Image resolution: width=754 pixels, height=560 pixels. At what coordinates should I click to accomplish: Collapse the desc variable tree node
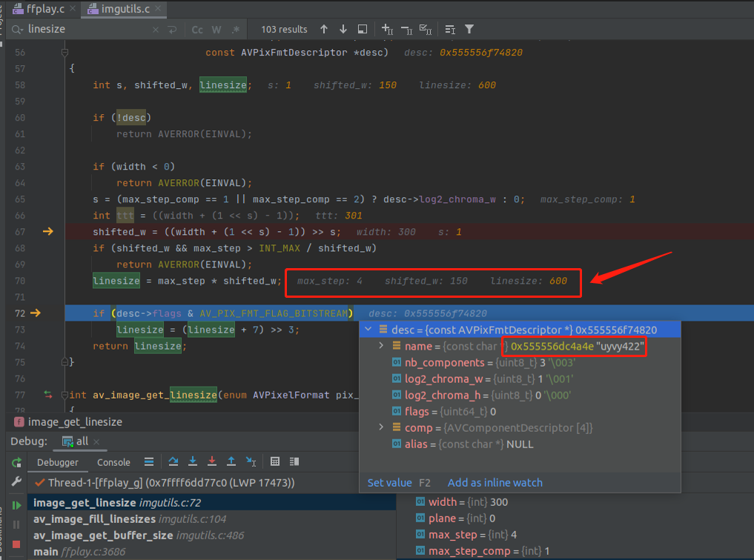click(x=368, y=330)
